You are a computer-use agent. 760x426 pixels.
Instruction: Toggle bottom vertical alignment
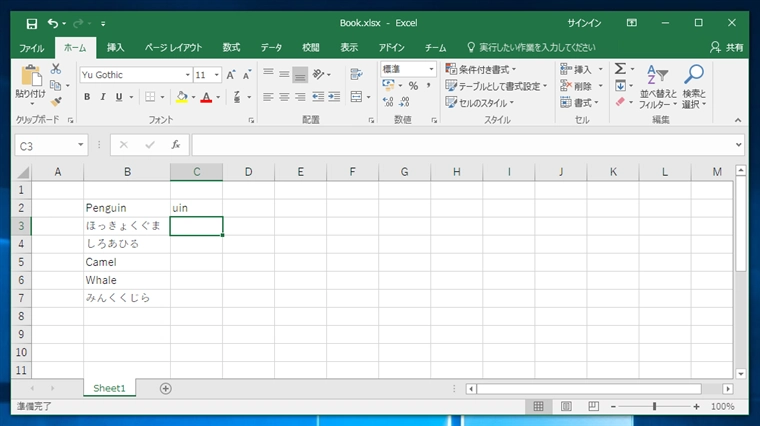[300, 75]
